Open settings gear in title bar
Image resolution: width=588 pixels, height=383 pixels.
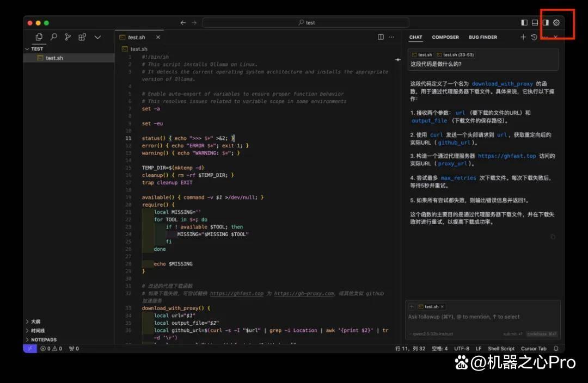[x=556, y=22]
